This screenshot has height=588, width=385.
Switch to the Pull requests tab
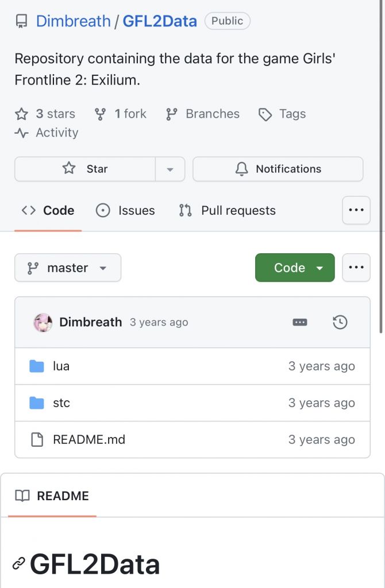[227, 211]
